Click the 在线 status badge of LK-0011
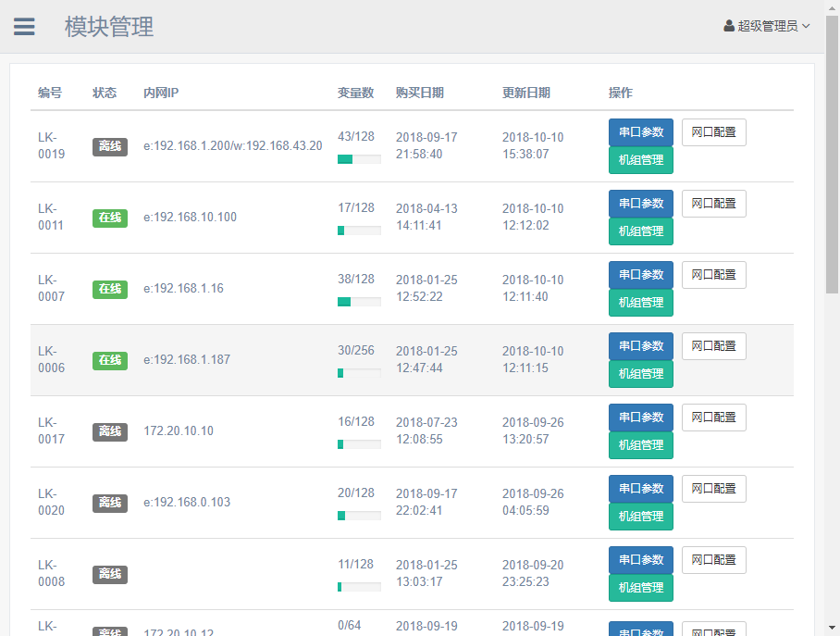This screenshot has height=636, width=840. 110,218
